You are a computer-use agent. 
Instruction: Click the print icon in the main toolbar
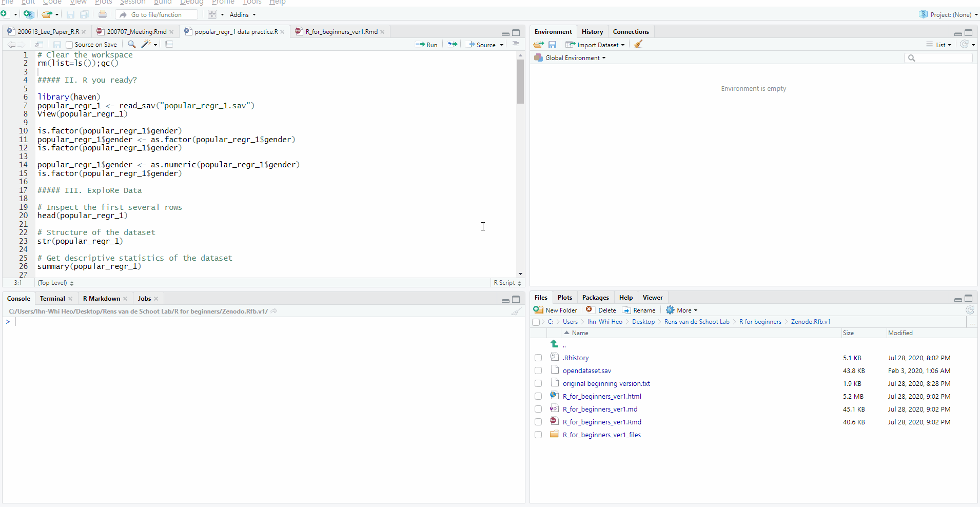(103, 14)
